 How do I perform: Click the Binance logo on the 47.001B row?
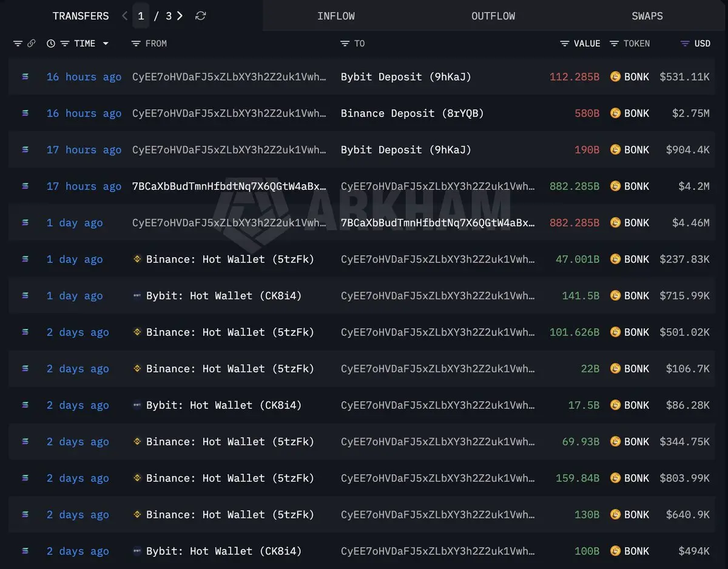(137, 259)
